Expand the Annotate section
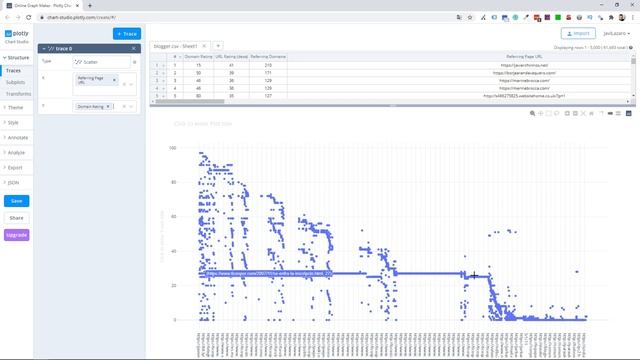Screen dimensions: 640x360 pyautogui.click(x=16, y=138)
